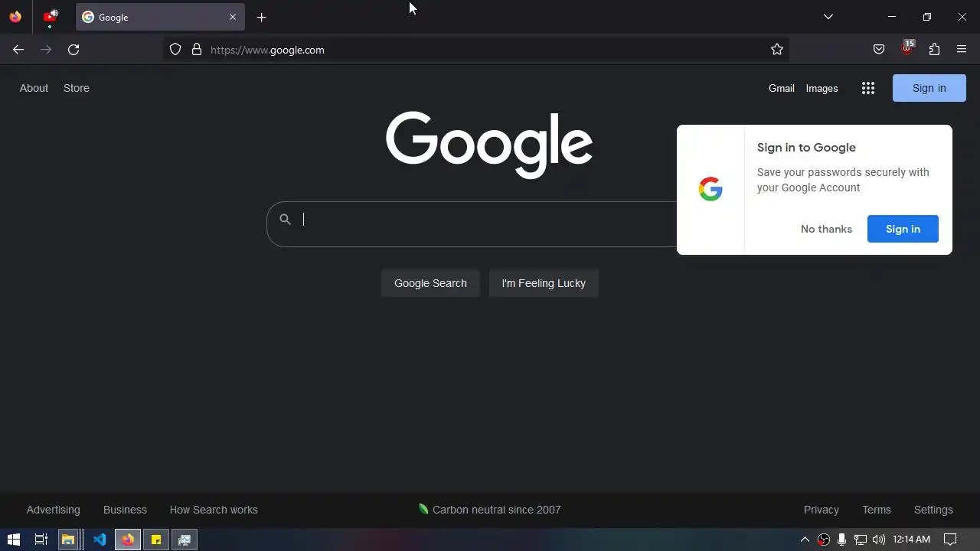The height and width of the screenshot is (551, 980).
Task: Open the Google apps grid
Action: pos(868,88)
